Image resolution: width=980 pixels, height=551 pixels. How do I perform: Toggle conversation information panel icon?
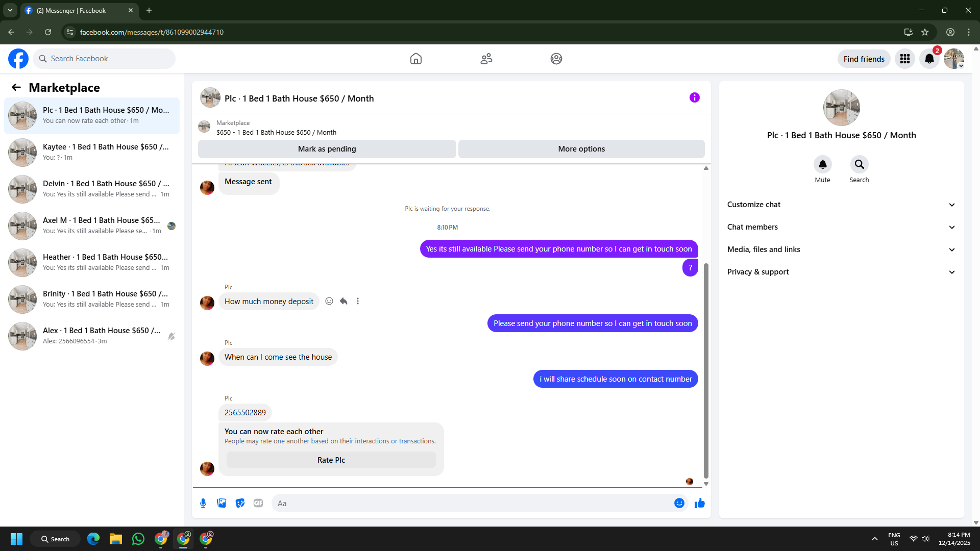tap(694, 97)
